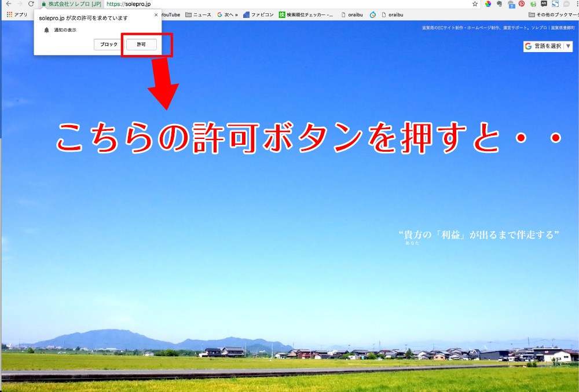Open the Evernote elephant extension
Image resolution: width=579 pixels, height=392 pixels.
coord(499,3)
